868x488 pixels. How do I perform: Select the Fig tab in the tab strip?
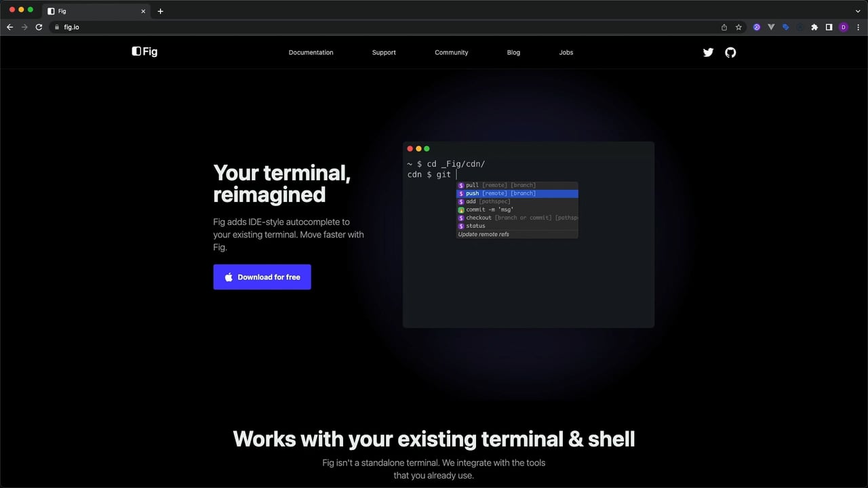96,11
